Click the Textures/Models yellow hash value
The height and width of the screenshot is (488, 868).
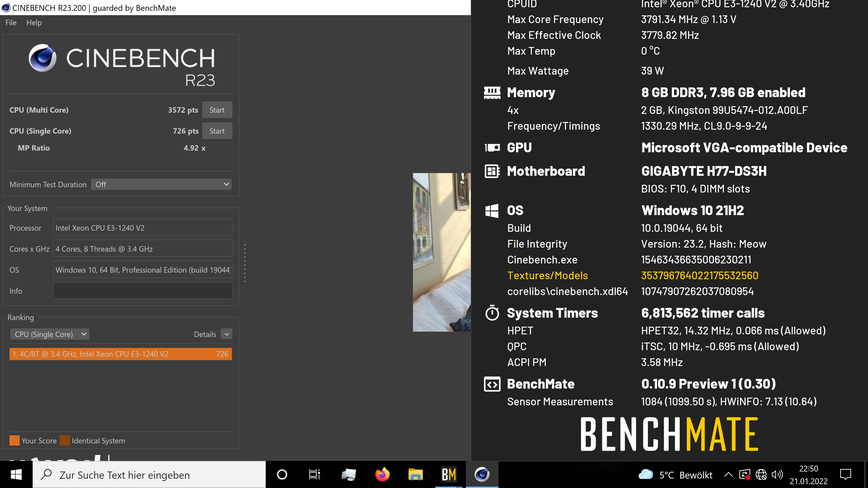700,275
